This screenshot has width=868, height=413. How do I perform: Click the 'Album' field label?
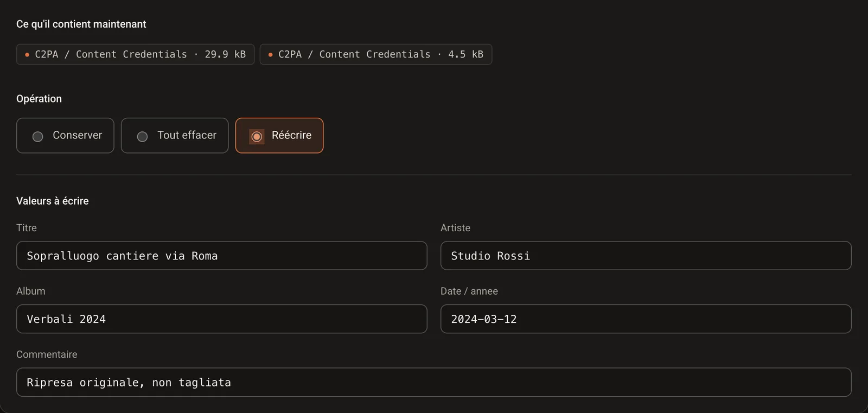tap(31, 291)
